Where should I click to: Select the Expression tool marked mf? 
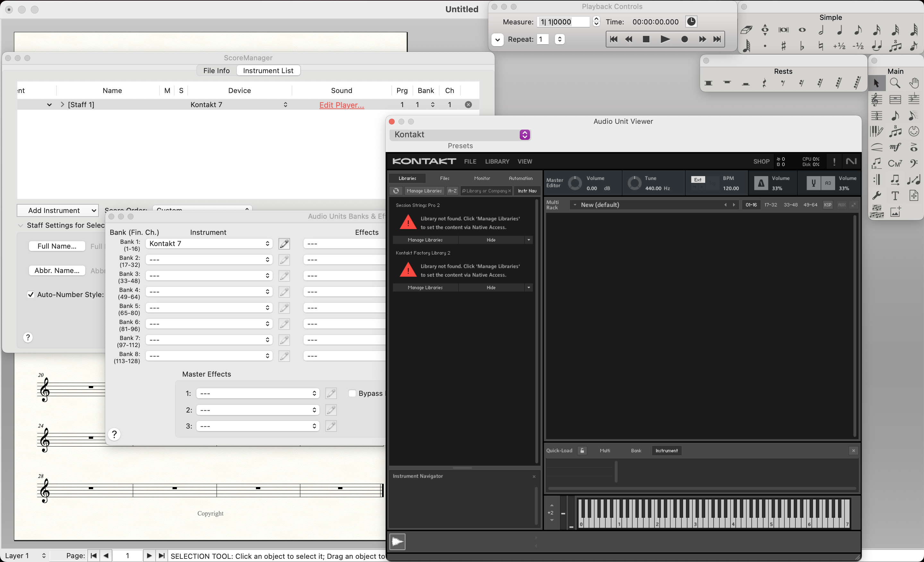[895, 147]
